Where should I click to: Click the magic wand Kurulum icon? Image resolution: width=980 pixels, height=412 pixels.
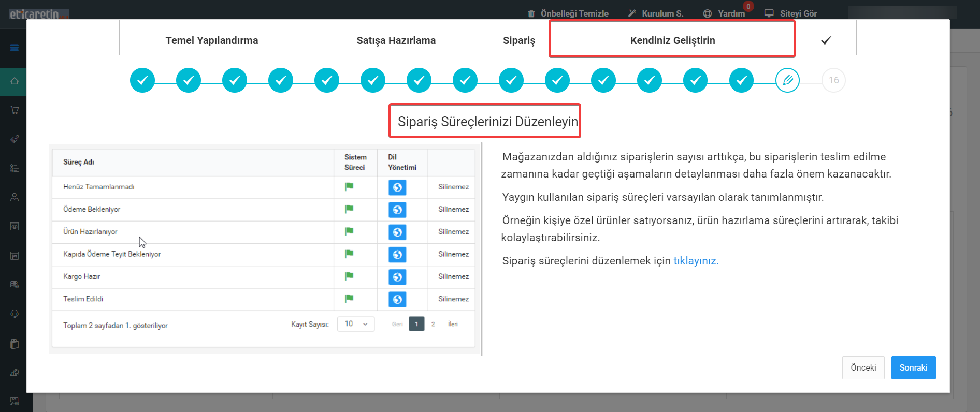coord(632,13)
